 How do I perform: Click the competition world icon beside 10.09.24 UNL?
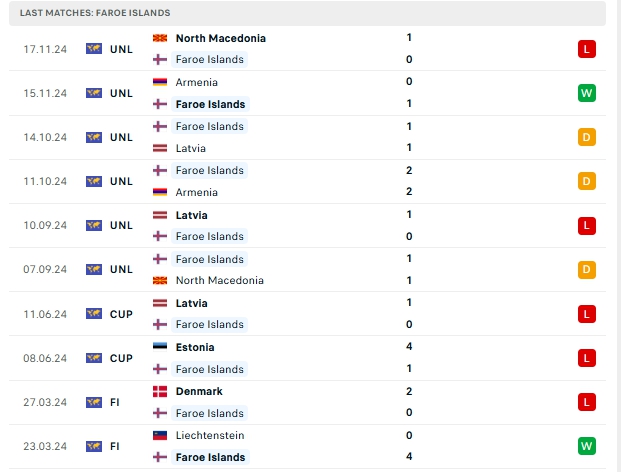[94, 225]
